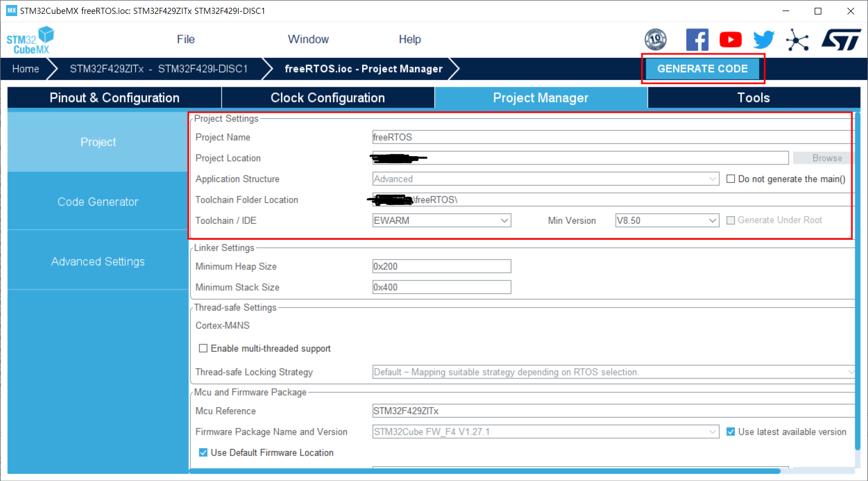
Task: Click the Mcu Reference field
Action: tap(613, 411)
